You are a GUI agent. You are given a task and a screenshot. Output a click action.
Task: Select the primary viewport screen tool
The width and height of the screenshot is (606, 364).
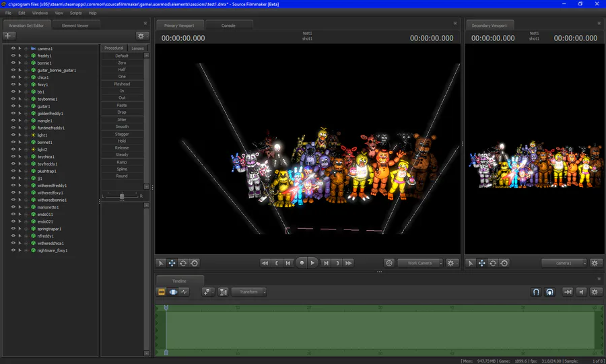tap(195, 263)
